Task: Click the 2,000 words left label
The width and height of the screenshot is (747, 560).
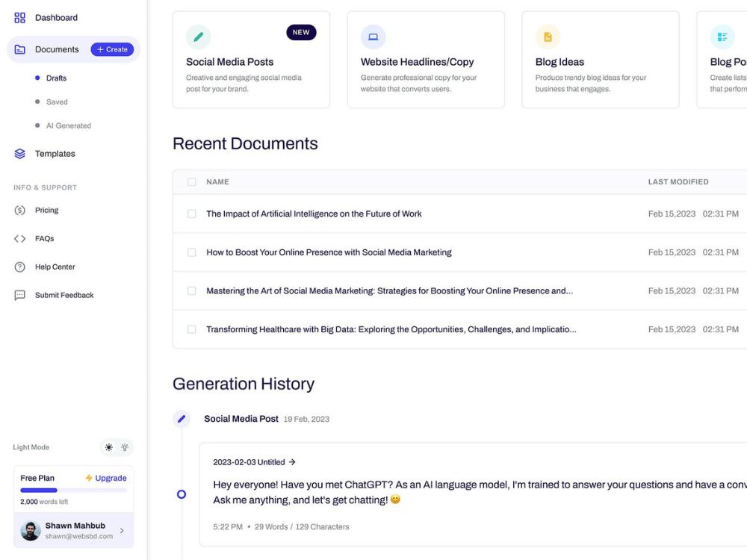Action: tap(44, 502)
